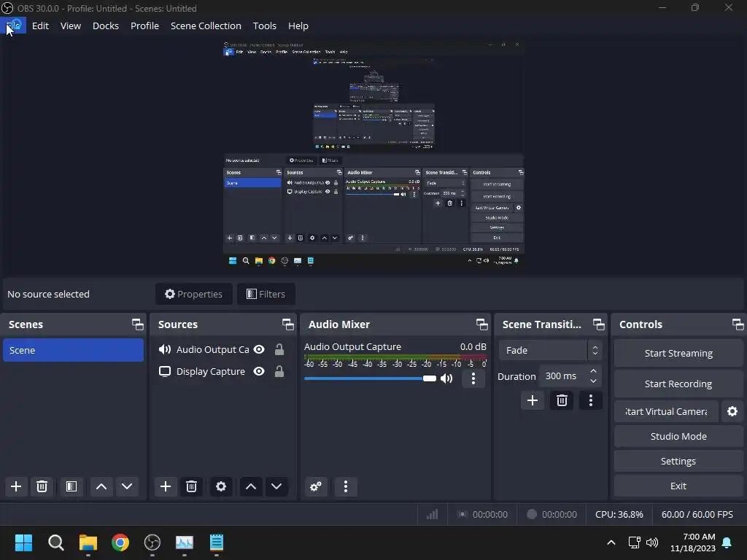Toggle Studio Mode
The image size is (747, 560).
pyautogui.click(x=678, y=436)
